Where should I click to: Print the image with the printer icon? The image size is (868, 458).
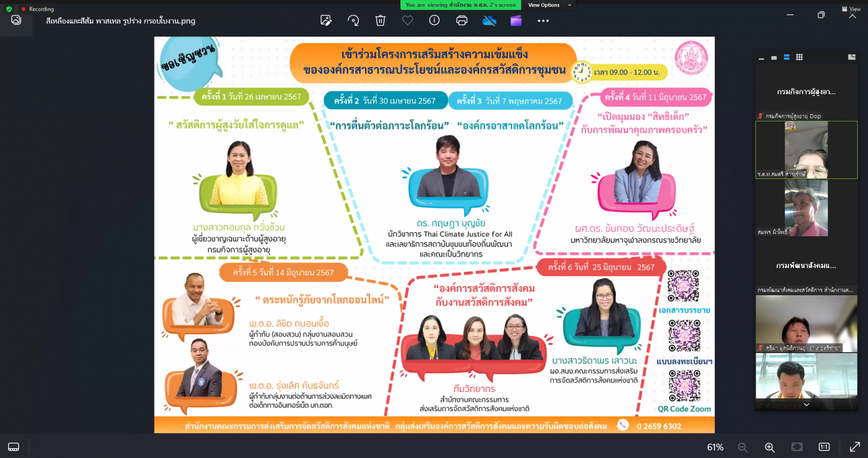[x=462, y=21]
